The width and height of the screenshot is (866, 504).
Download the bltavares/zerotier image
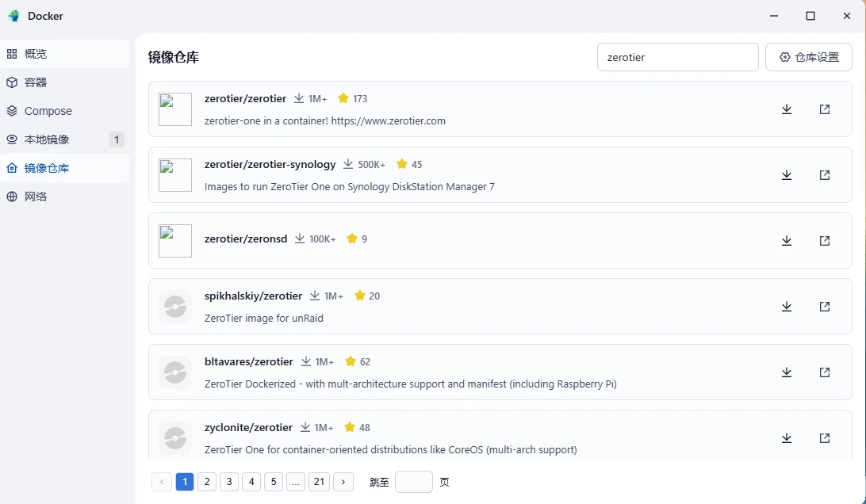pos(787,372)
